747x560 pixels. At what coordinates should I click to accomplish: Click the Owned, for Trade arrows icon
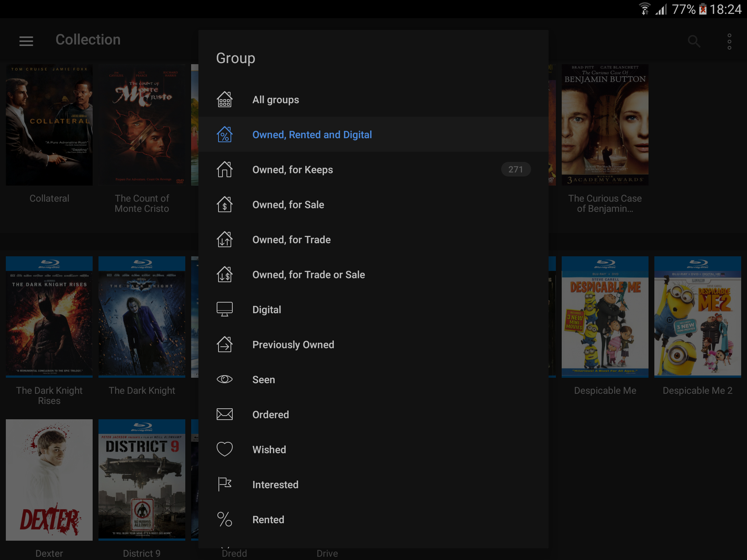pyautogui.click(x=225, y=239)
